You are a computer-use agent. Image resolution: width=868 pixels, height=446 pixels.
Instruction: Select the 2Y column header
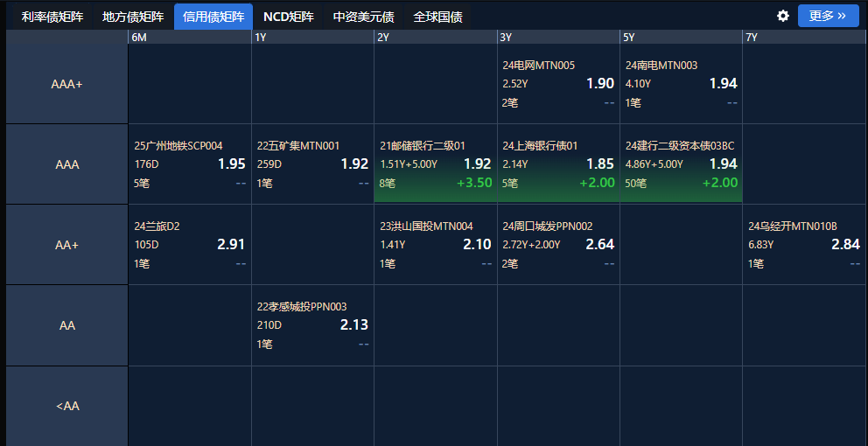click(x=436, y=37)
